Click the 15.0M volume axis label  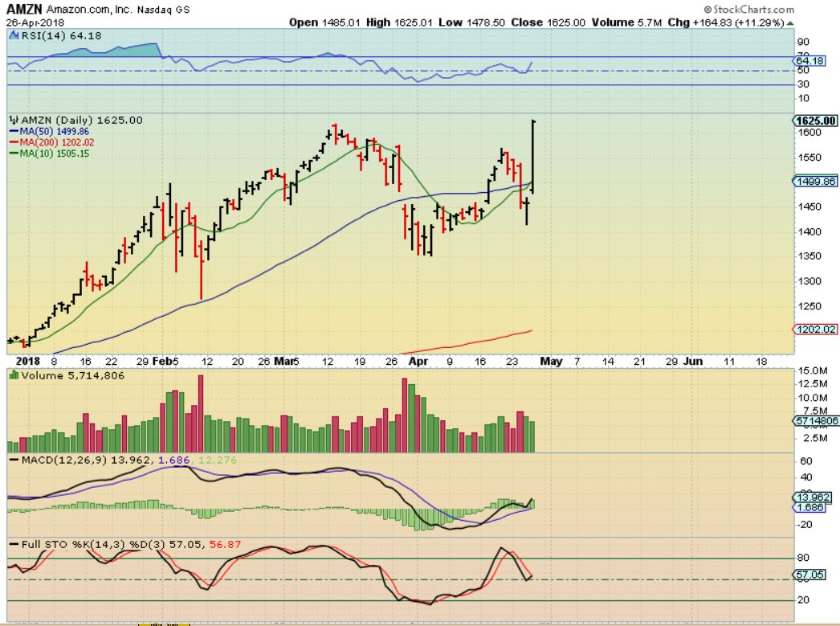tap(813, 370)
